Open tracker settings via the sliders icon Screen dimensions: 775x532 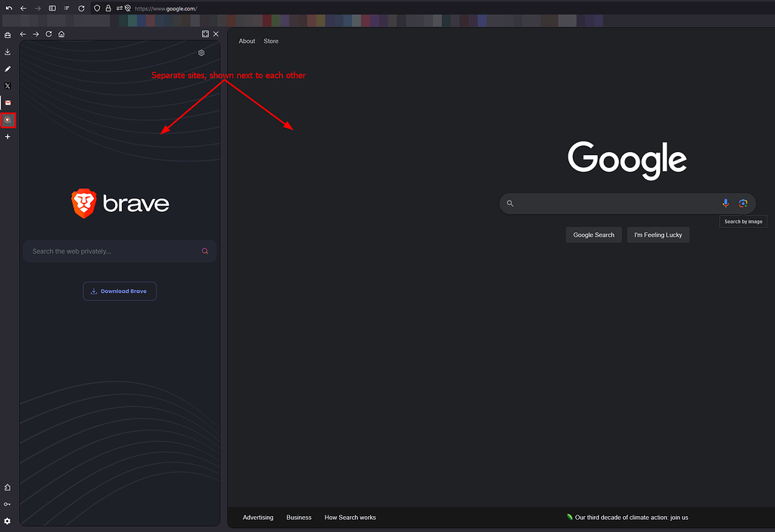click(120, 8)
